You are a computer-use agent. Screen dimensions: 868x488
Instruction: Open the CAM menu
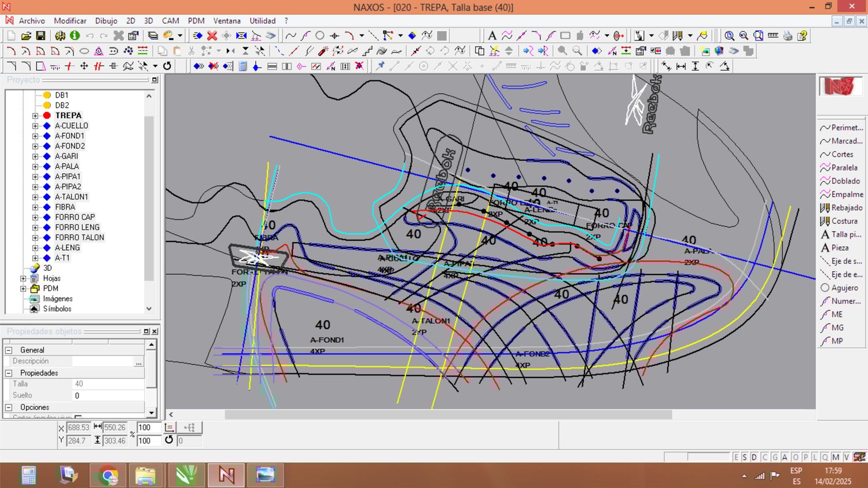click(x=170, y=21)
